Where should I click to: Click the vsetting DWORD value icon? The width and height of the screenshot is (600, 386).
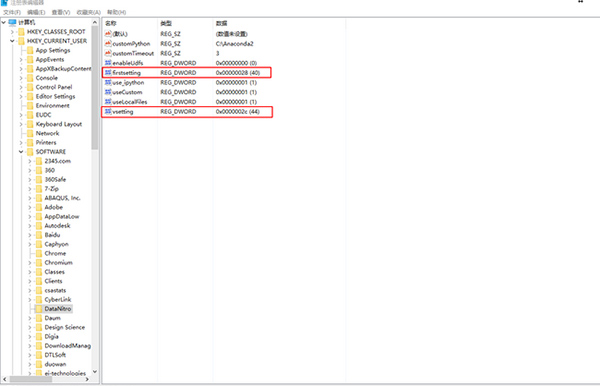[108, 112]
